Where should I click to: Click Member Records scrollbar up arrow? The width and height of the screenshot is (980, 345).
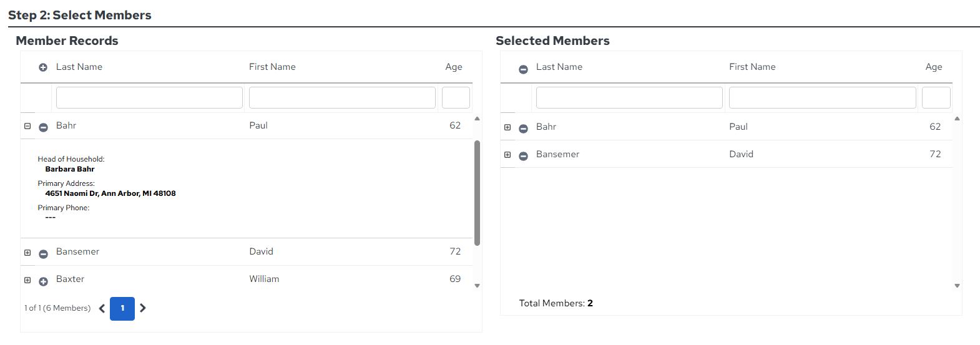(x=477, y=119)
